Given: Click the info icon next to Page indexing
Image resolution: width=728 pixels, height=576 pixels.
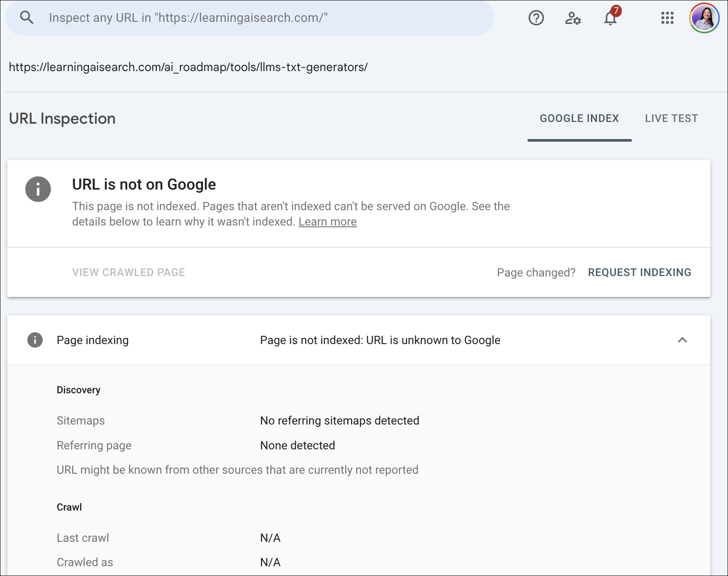Looking at the screenshot, I should 35,340.
